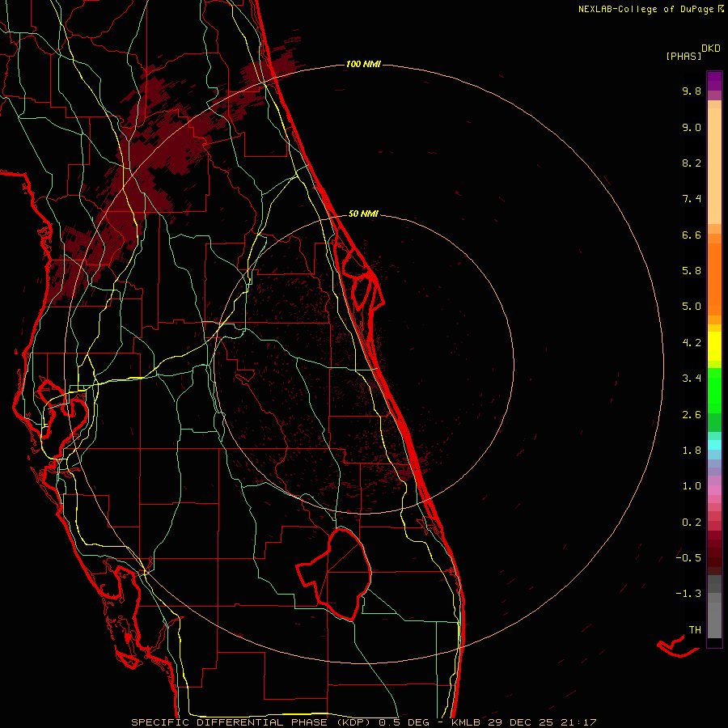Click the -0.5 scale value
Image resolution: width=728 pixels, height=728 pixels.
click(x=688, y=558)
